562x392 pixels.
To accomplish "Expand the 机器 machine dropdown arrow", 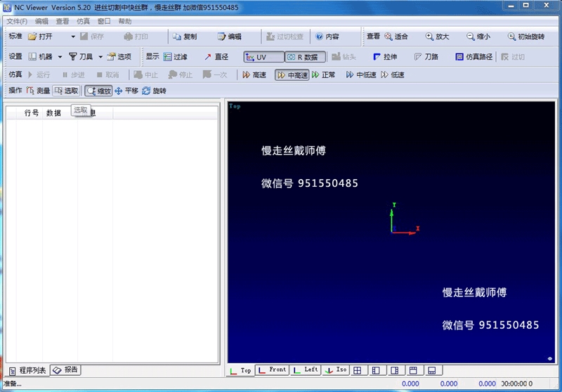I will coord(60,57).
